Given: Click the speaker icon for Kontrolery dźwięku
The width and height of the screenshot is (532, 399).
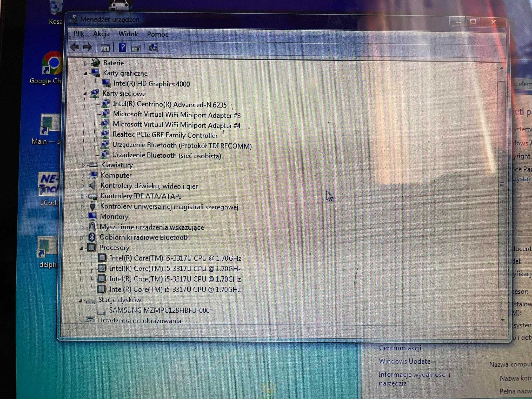Looking at the screenshot, I should tap(92, 185).
